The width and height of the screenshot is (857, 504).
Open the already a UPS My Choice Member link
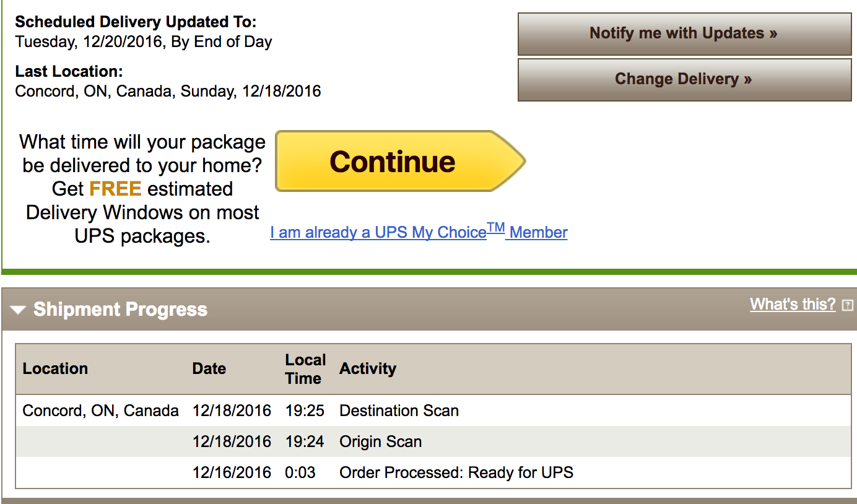(x=419, y=232)
